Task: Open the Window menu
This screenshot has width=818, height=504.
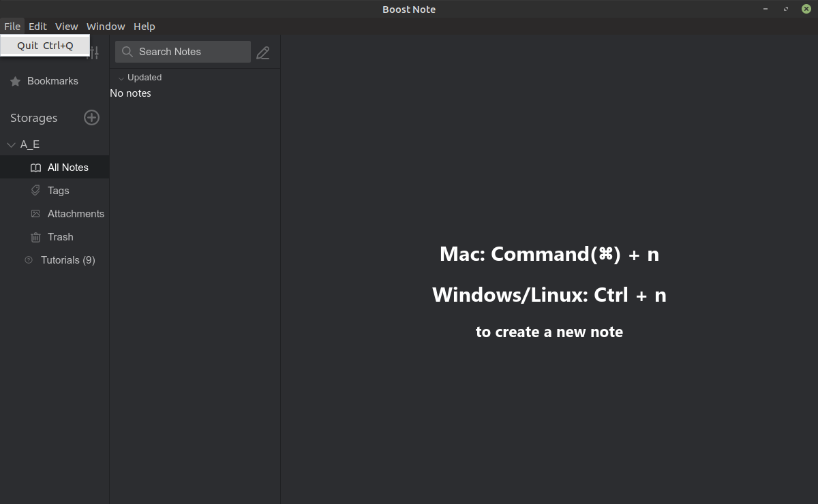Action: (x=105, y=26)
